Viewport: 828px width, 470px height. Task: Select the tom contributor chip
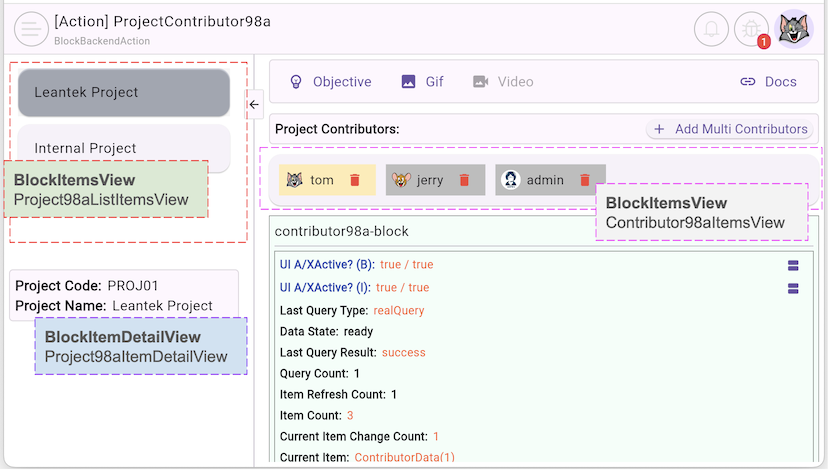(312, 180)
